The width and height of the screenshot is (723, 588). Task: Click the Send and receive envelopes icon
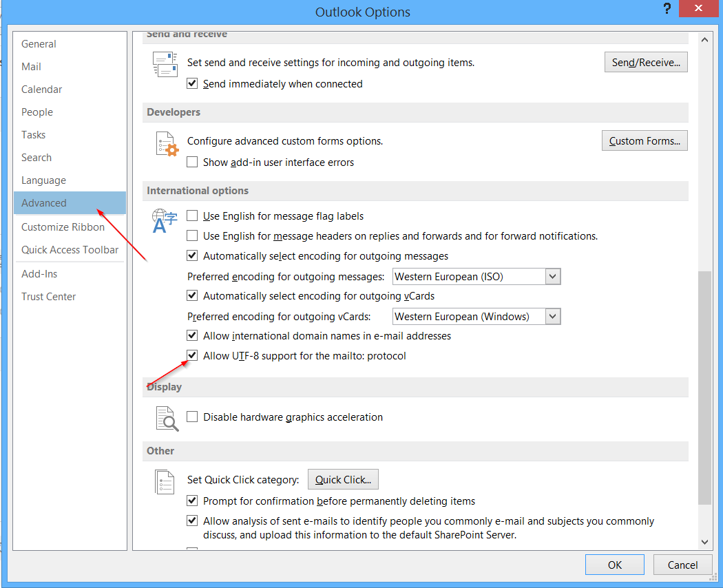tap(165, 65)
